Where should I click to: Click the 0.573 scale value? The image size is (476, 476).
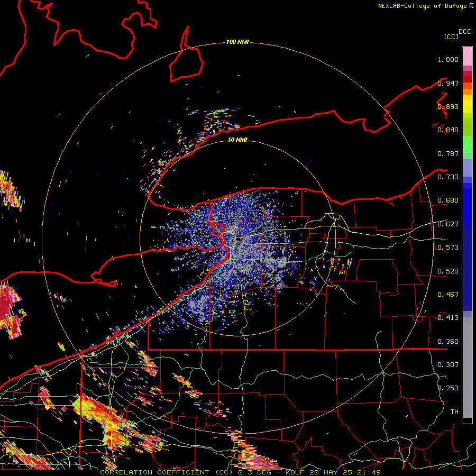tap(448, 248)
